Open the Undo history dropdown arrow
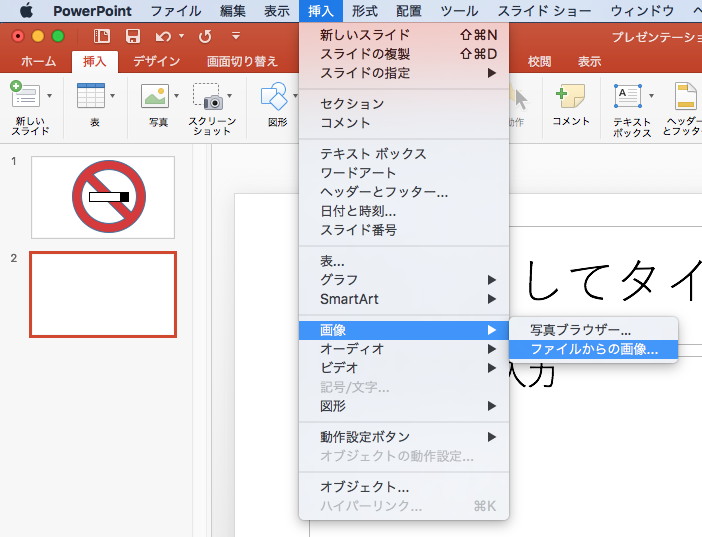 (181, 36)
